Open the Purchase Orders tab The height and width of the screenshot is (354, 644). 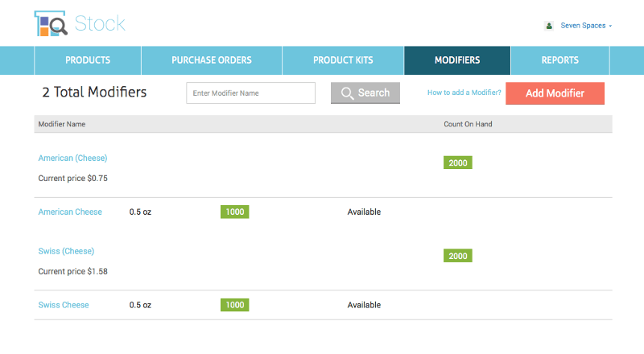212,60
